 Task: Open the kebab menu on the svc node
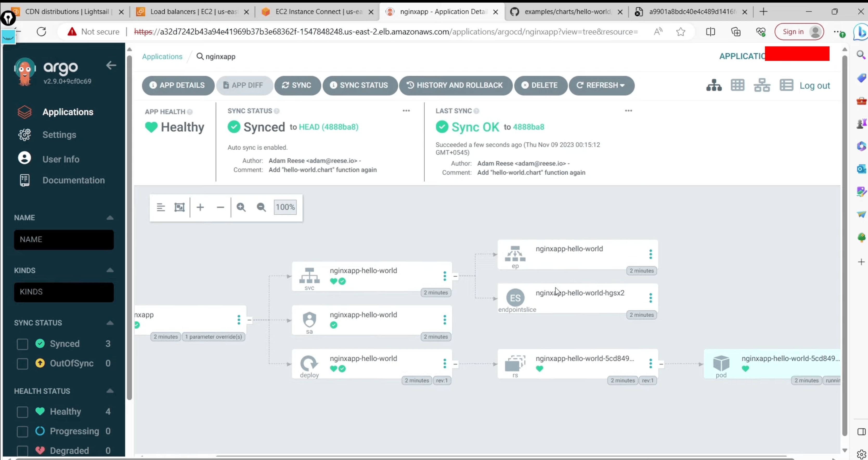(x=444, y=276)
